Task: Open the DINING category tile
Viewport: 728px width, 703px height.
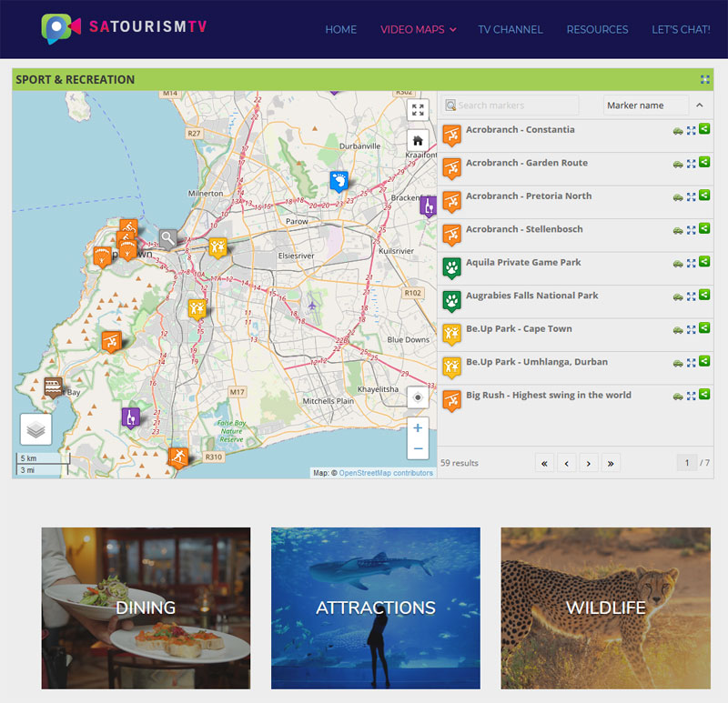Action: click(146, 608)
